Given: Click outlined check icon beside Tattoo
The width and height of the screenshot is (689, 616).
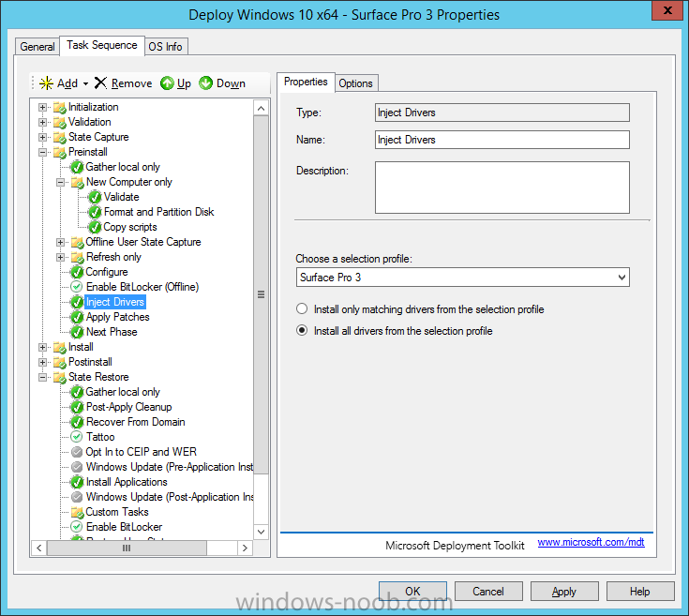Looking at the screenshot, I should pyautogui.click(x=77, y=437).
